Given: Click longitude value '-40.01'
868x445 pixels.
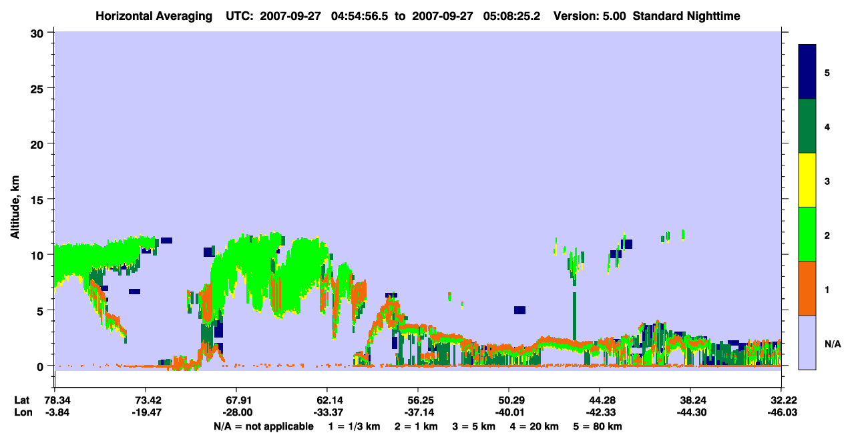Looking at the screenshot, I should coord(509,413).
